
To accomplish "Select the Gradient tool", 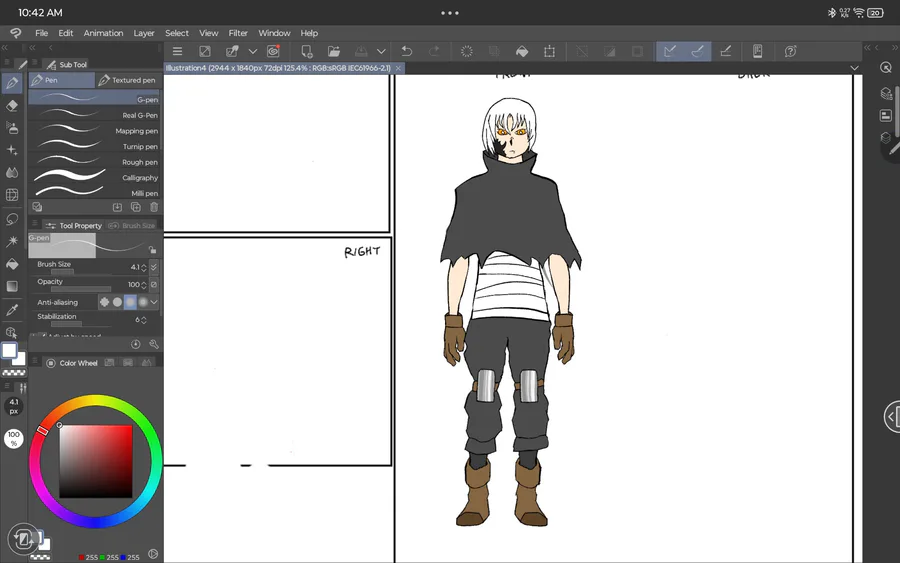I will [x=12, y=286].
